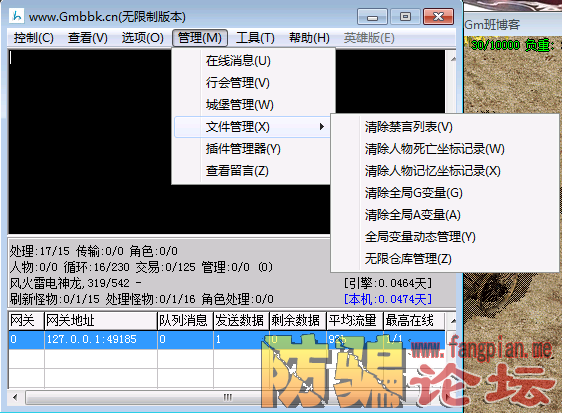
Task: Click the 网关 column header
Action: pos(26,321)
